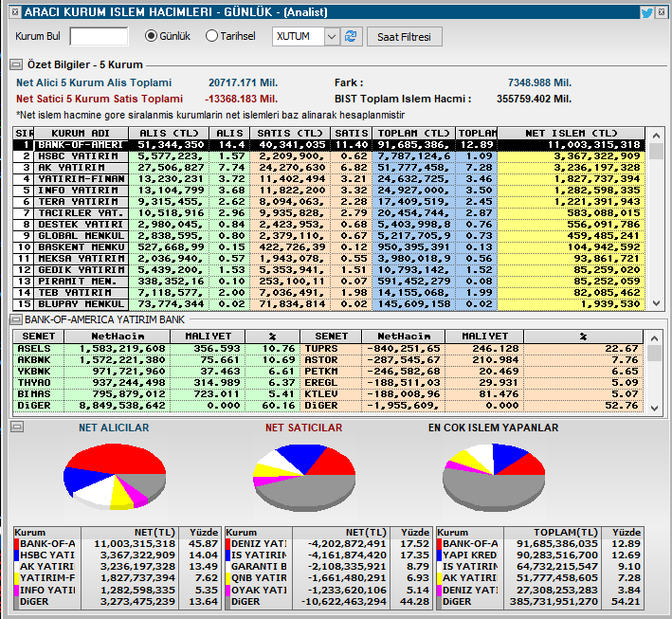Sort by TOPLAM (TL) column header
The width and height of the screenshot is (672, 619).
click(x=413, y=134)
